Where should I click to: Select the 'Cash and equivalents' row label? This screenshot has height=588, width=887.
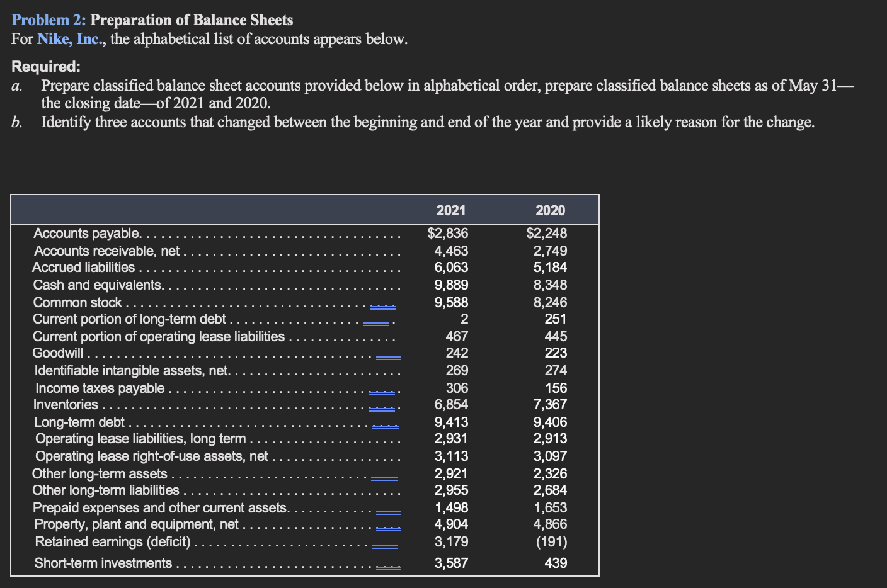[x=99, y=285]
